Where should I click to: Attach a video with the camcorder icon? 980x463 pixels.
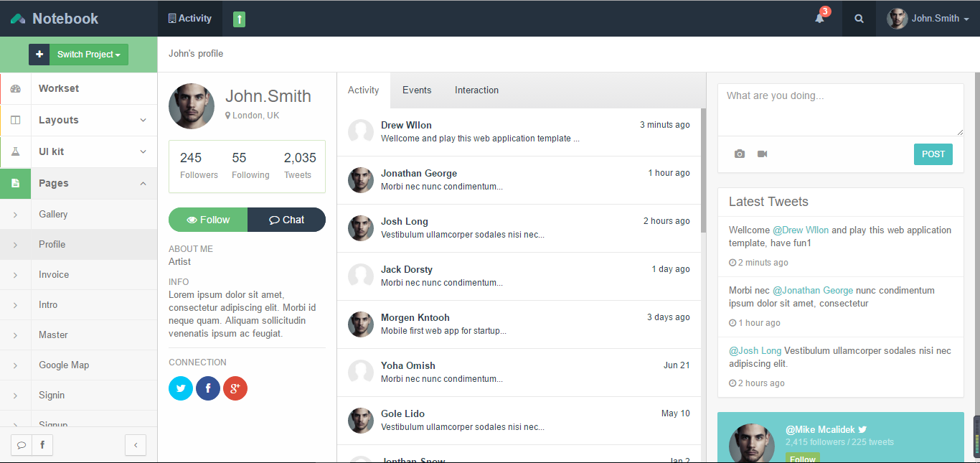click(762, 154)
